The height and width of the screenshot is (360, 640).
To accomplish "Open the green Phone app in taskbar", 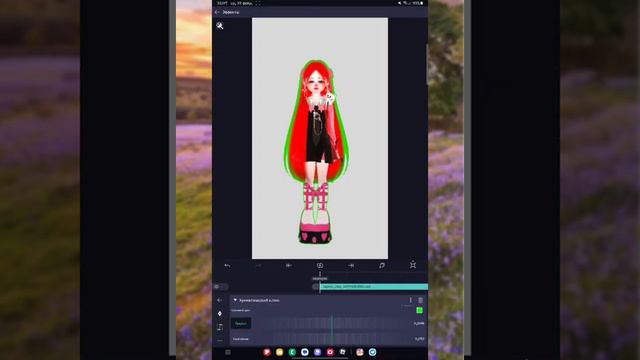I will [292, 352].
